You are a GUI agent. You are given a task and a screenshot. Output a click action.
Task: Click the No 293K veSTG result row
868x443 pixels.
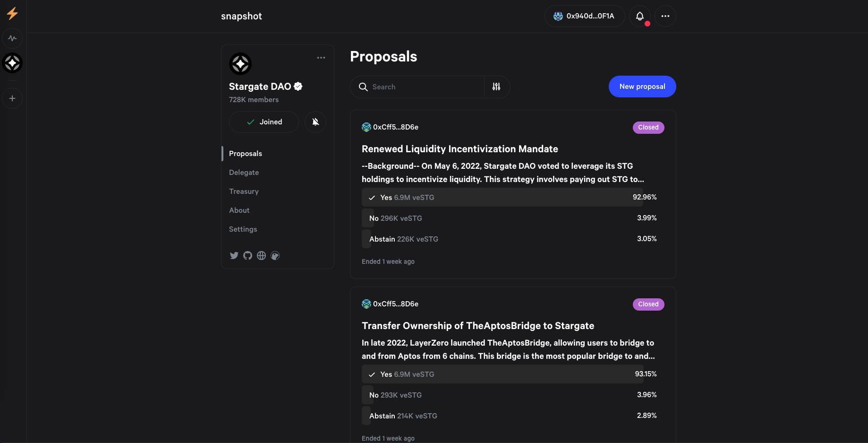[513, 395]
